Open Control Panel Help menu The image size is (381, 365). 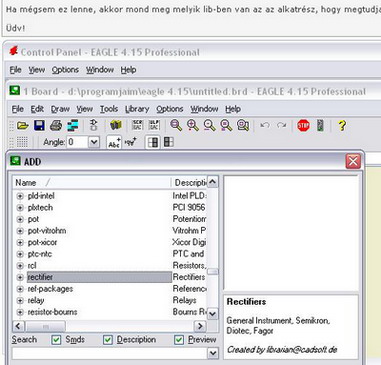point(128,70)
